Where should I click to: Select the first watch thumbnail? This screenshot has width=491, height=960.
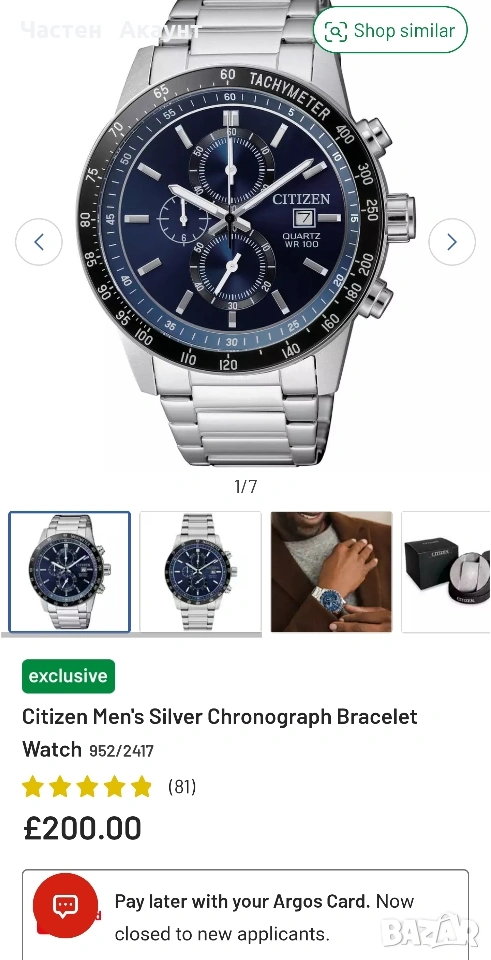pyautogui.click(x=69, y=572)
